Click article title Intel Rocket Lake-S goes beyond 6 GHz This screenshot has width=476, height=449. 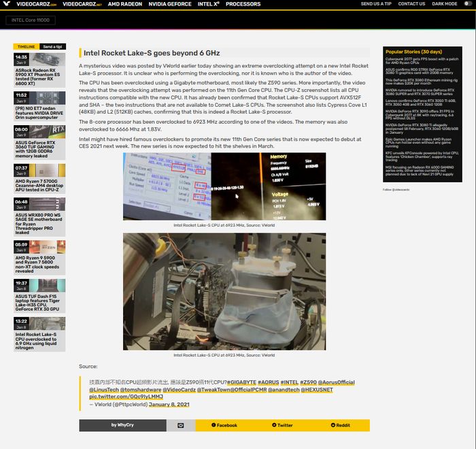pos(152,53)
